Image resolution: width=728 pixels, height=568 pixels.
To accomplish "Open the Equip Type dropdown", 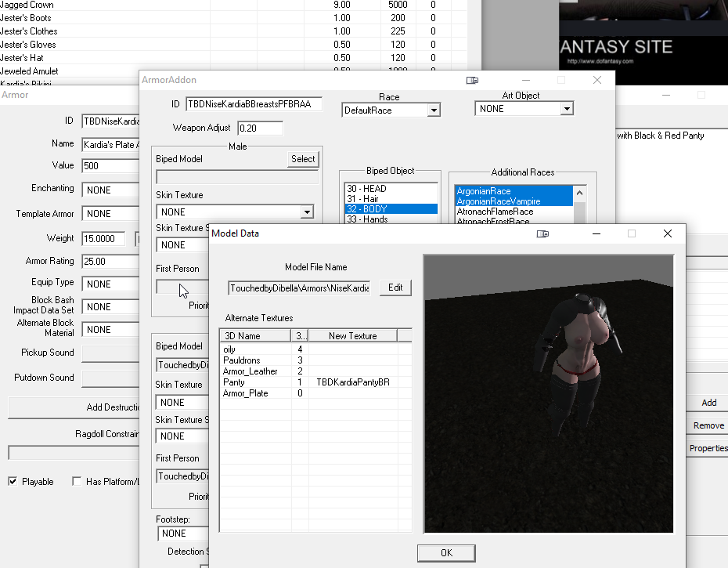I will (110, 284).
